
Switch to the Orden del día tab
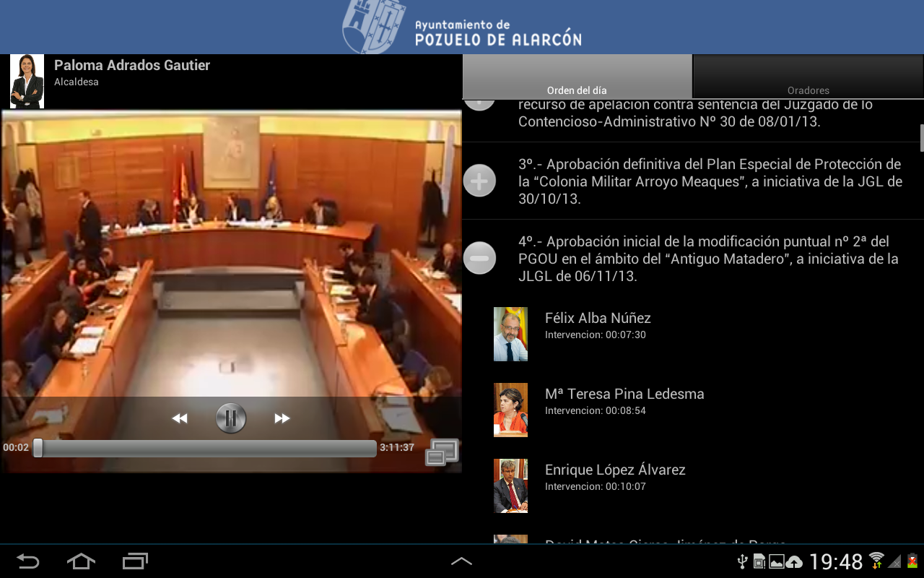(577, 77)
